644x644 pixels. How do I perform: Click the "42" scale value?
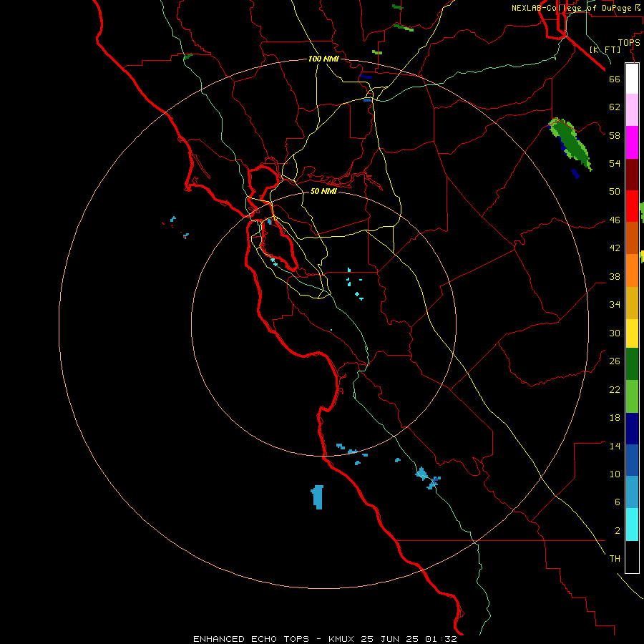click(x=615, y=248)
